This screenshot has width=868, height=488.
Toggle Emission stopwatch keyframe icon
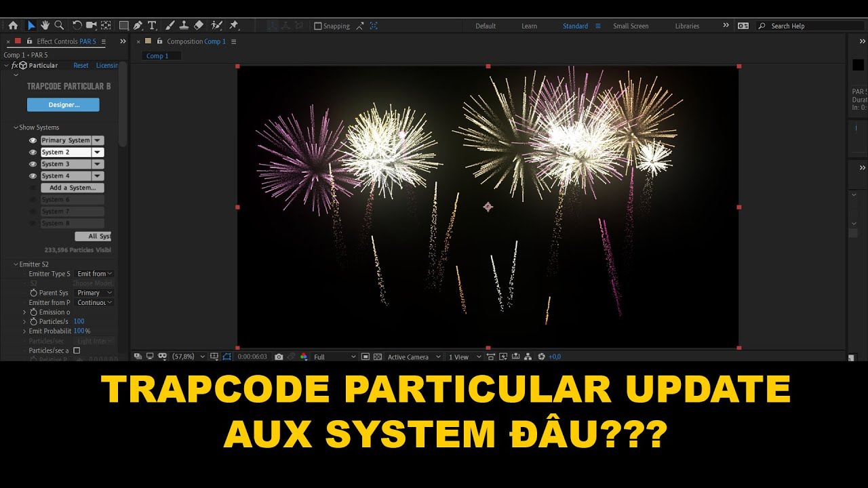(x=33, y=312)
